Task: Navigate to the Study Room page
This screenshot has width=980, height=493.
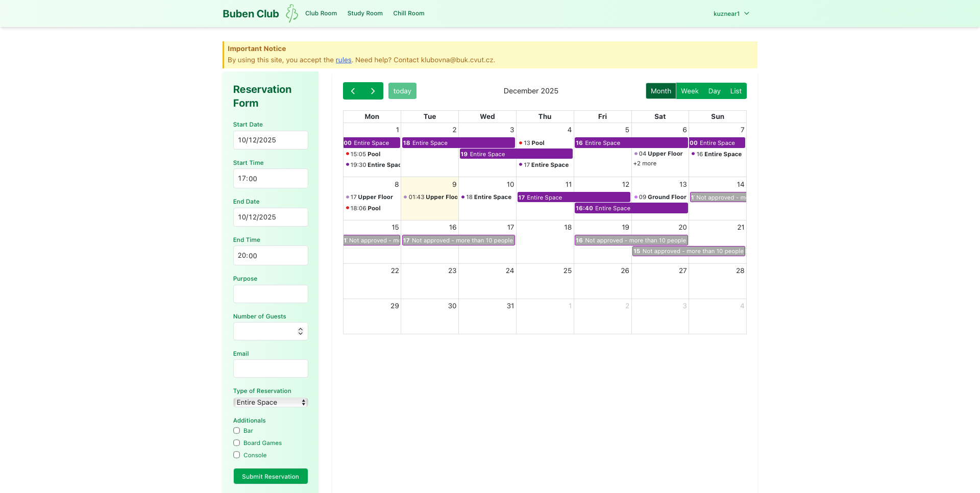Action: (365, 13)
